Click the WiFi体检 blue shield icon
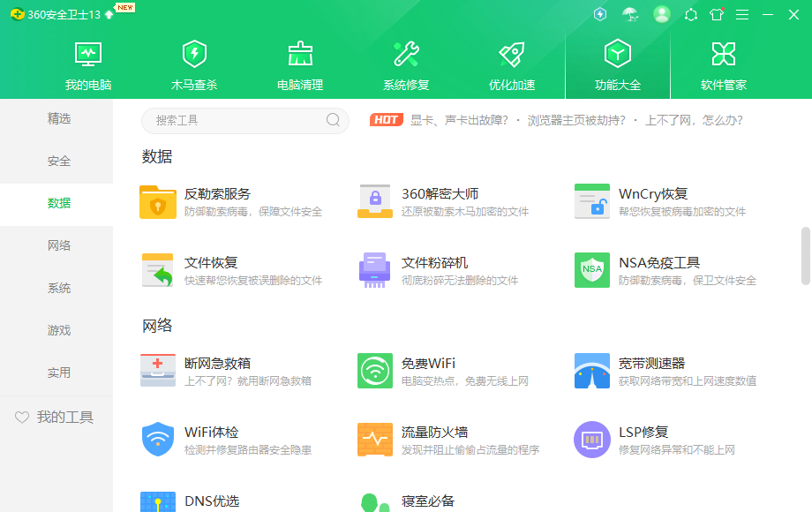Screen dimensions: 812x512 coord(158,439)
